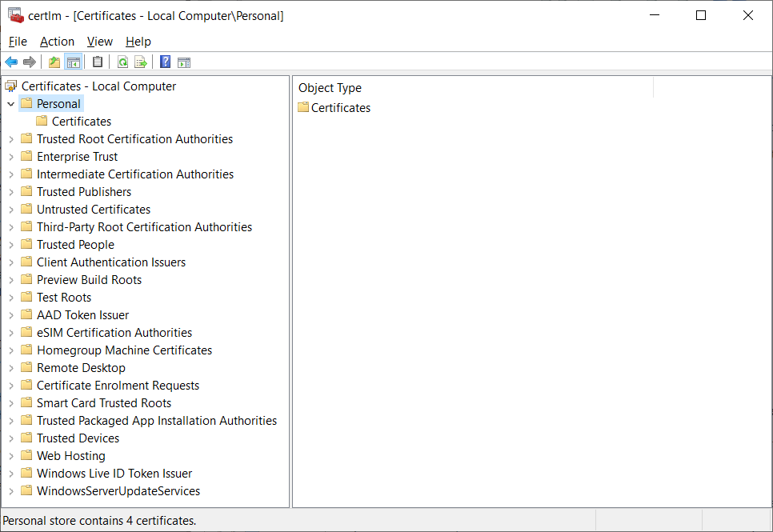Toggle Show/Hide Action Pane icon
Viewport: 773px width, 532px height.
184,62
